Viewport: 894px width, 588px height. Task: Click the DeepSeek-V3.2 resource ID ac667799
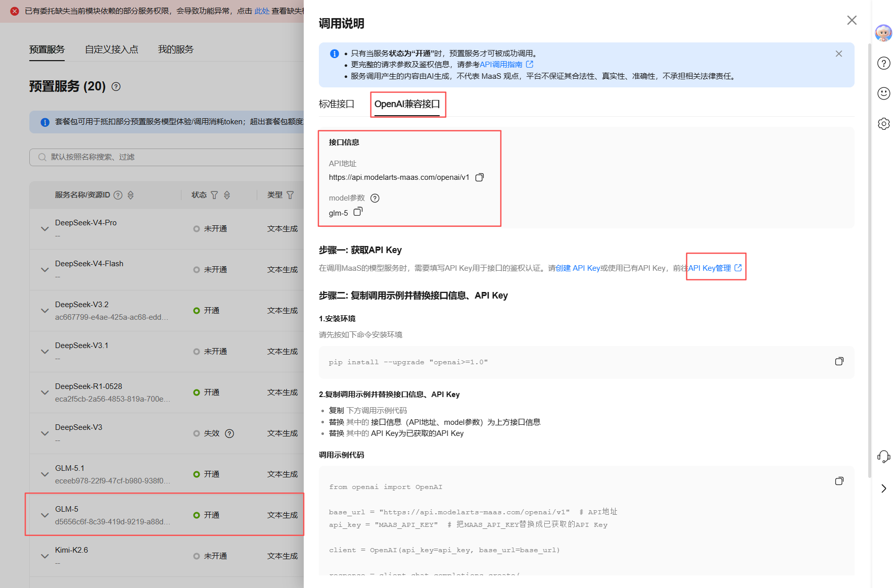[x=112, y=317]
